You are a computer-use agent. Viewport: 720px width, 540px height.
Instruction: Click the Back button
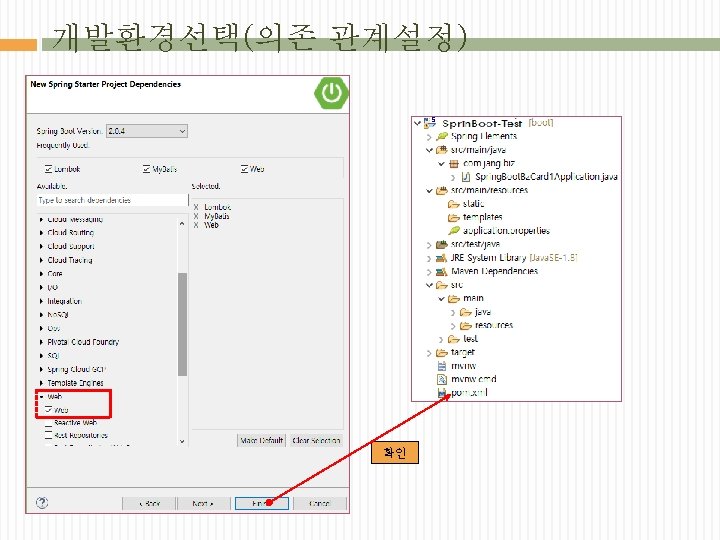149,504
